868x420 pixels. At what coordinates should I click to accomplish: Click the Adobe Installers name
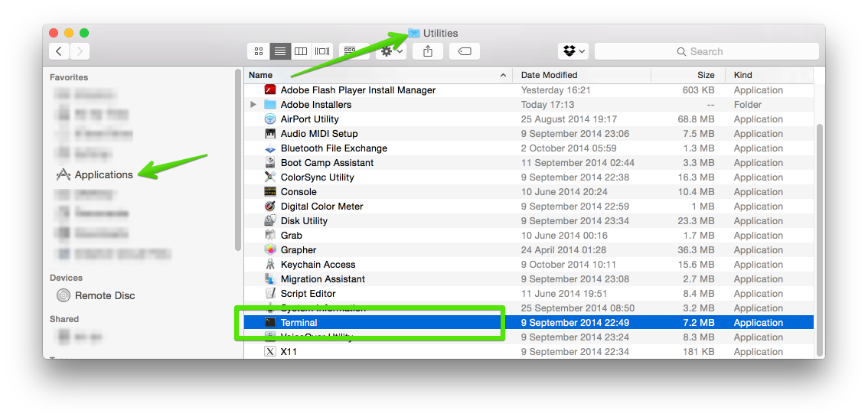315,105
